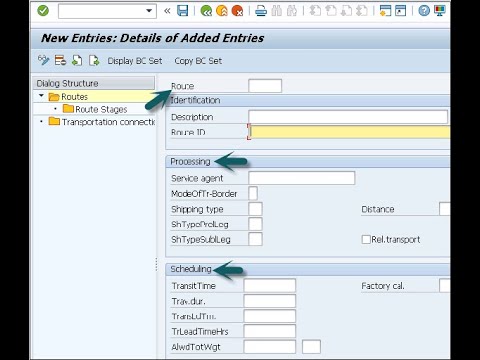
Task: Click the Next Entry icon
Action: coord(94,60)
